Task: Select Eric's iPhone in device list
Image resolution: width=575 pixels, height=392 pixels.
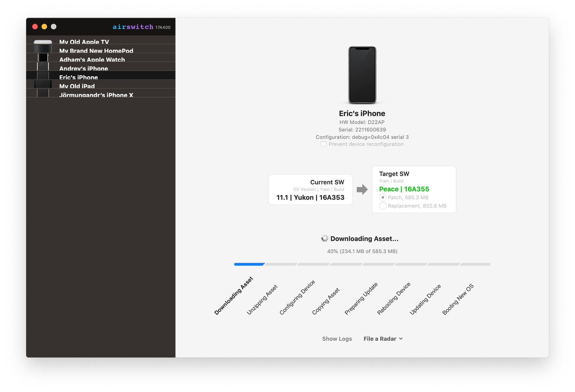Action: tap(101, 75)
